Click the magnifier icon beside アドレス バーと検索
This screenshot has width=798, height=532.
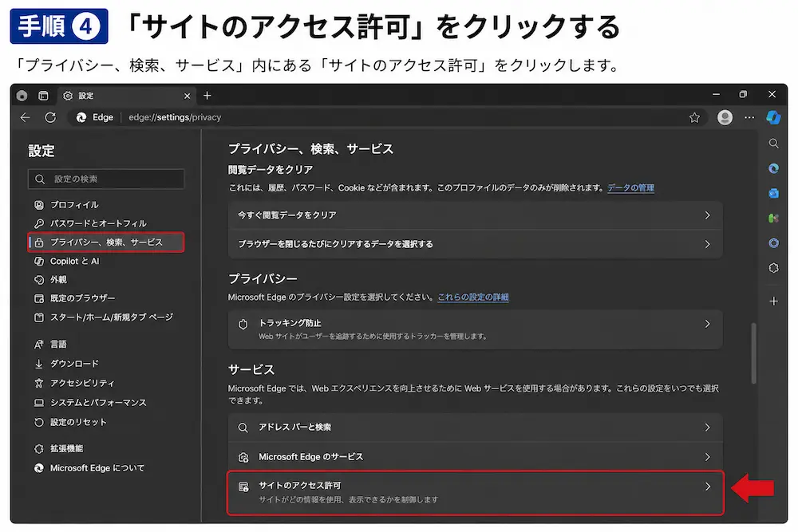tap(243, 428)
